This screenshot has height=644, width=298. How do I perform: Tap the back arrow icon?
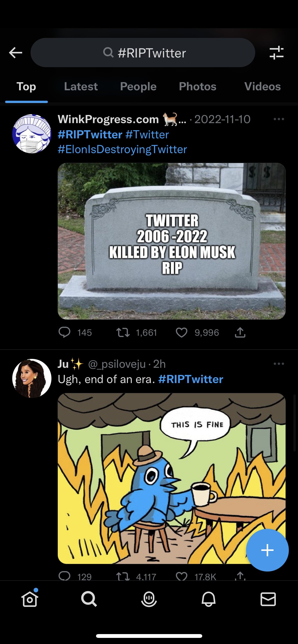click(16, 53)
